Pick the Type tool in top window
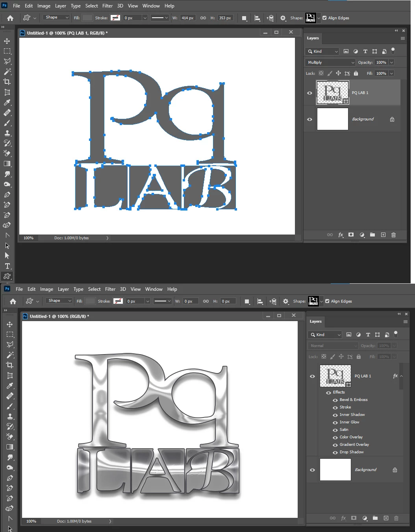This screenshot has width=415, height=532. [7, 266]
